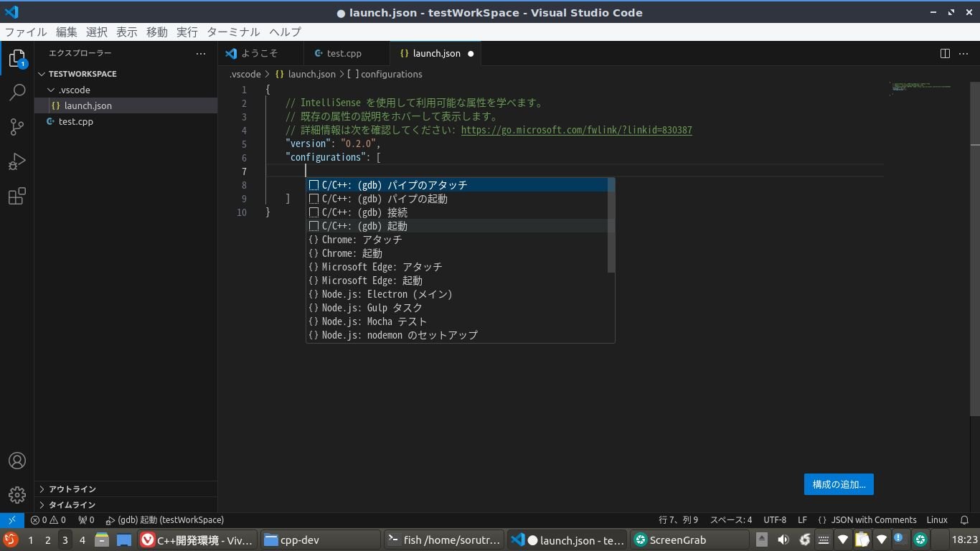Open the 選択 menu
This screenshot has height=551, width=980.
pos(97,32)
